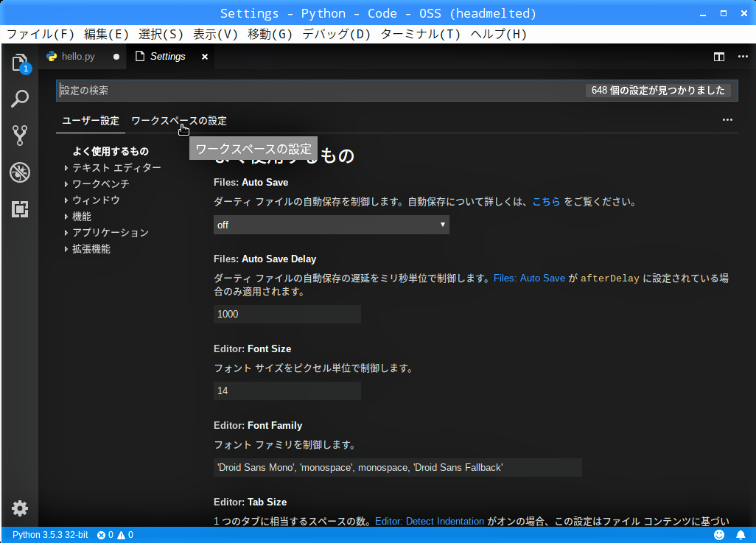Maximize the Code - OSS window
Viewport: 756px width, 543px height.
(724, 13)
